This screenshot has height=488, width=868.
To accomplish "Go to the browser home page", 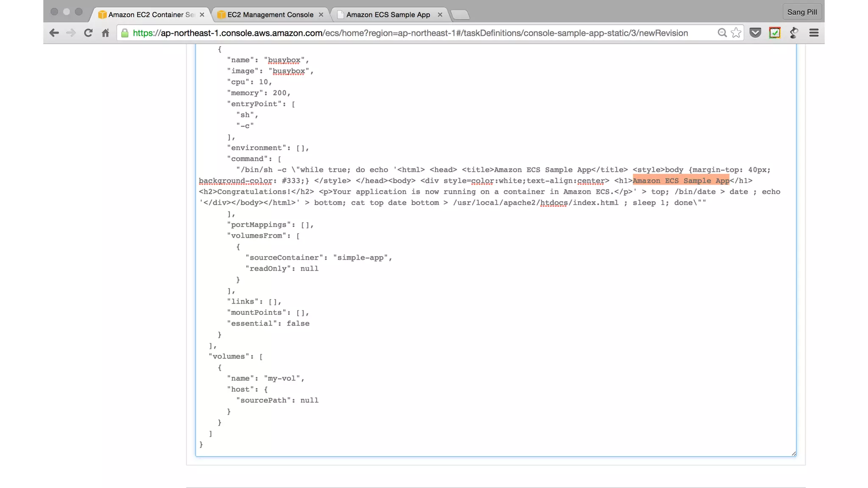I will tap(106, 33).
